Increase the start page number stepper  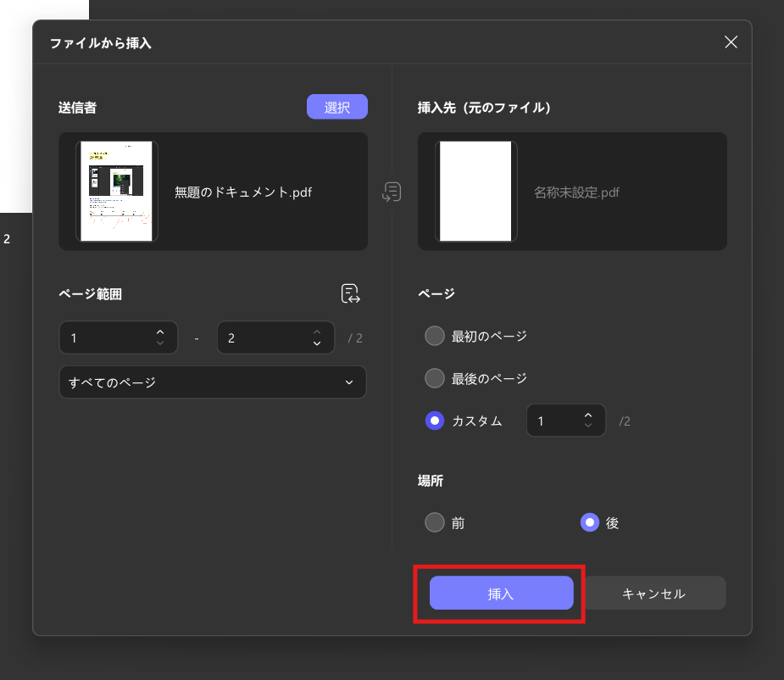click(160, 332)
